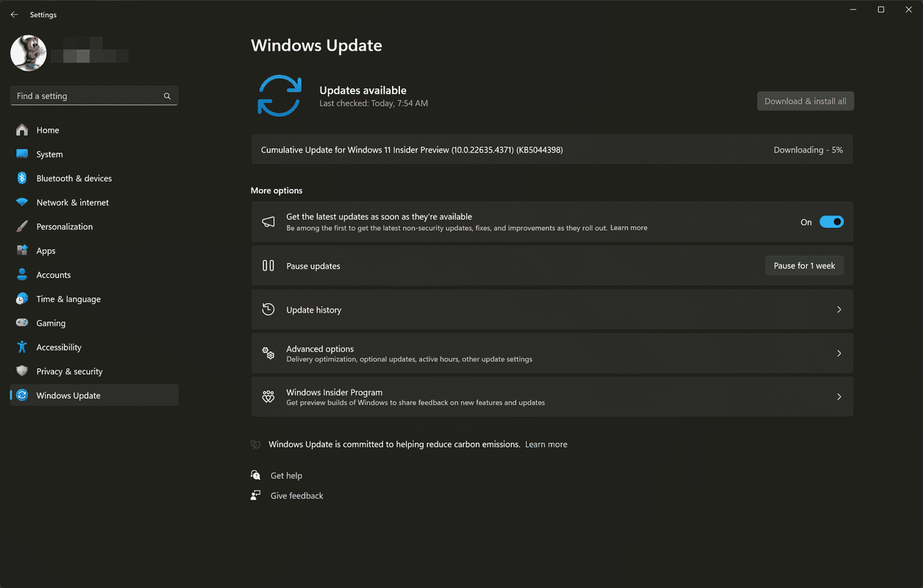The height and width of the screenshot is (588, 923).
Task: Click the carbon emissions leaf icon
Action: coord(256,445)
